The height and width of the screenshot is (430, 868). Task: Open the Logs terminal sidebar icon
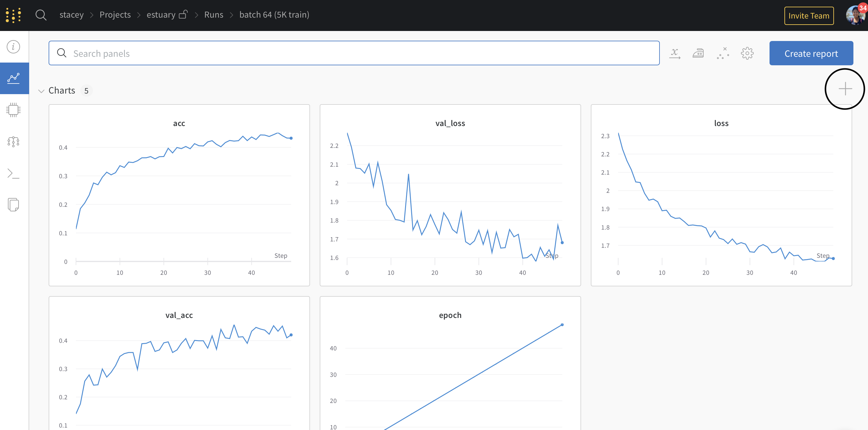coord(13,173)
